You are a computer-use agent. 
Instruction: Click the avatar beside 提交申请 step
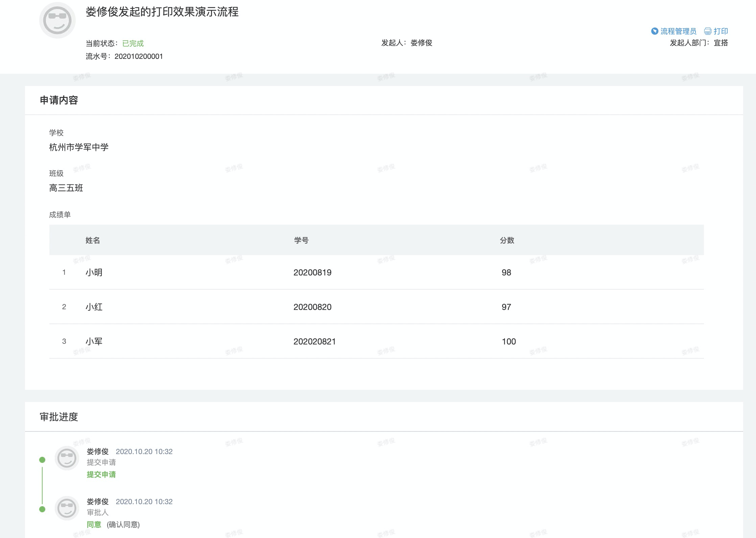pos(67,458)
